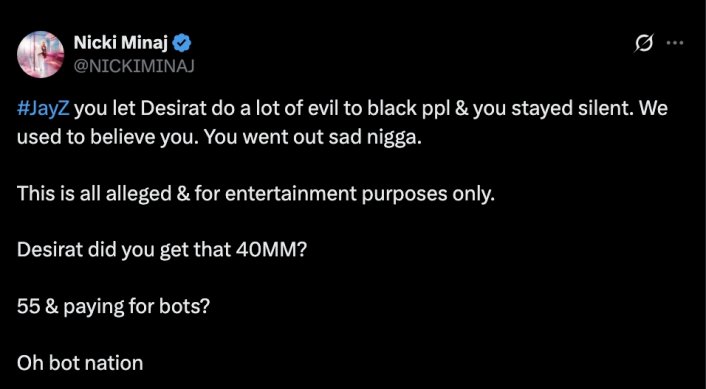
Task: Click the phrase 'entertainment purposes only'
Action: pyautogui.click(x=358, y=195)
